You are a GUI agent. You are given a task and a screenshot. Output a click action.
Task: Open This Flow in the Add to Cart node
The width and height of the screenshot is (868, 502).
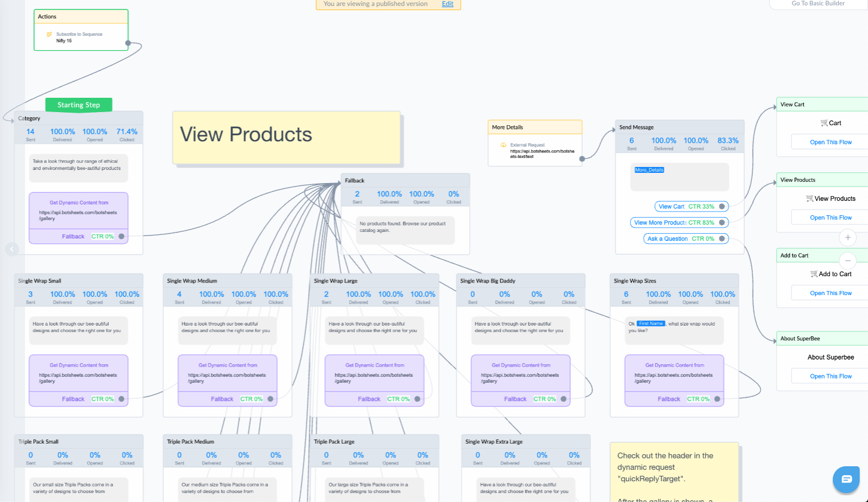pos(830,293)
